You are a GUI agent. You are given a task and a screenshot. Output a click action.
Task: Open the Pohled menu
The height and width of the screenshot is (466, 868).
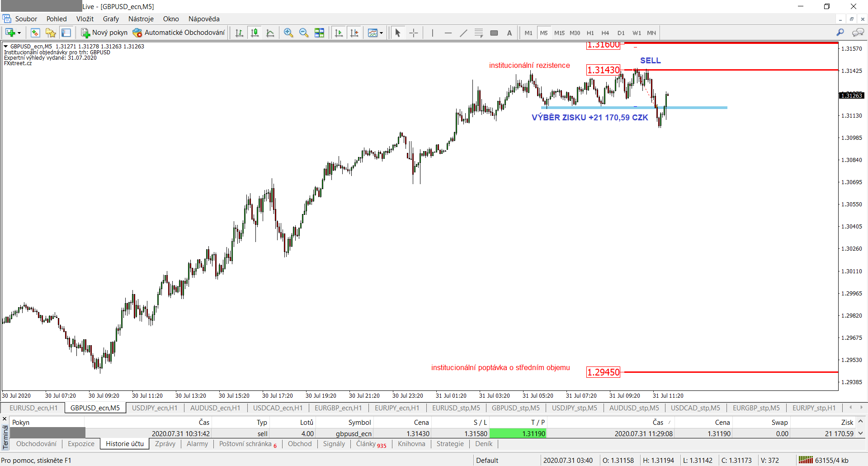click(57, 19)
